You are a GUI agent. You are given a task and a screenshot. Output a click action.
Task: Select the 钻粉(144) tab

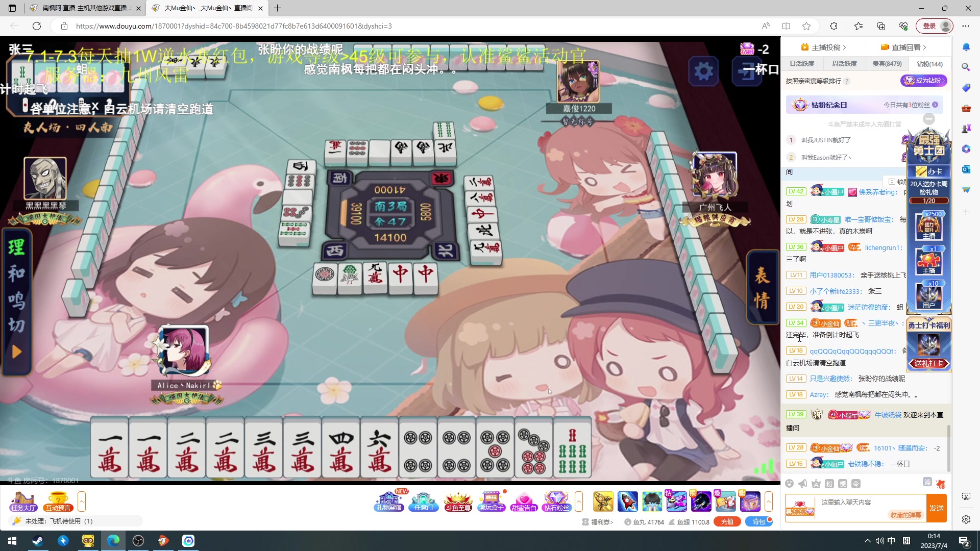(929, 64)
